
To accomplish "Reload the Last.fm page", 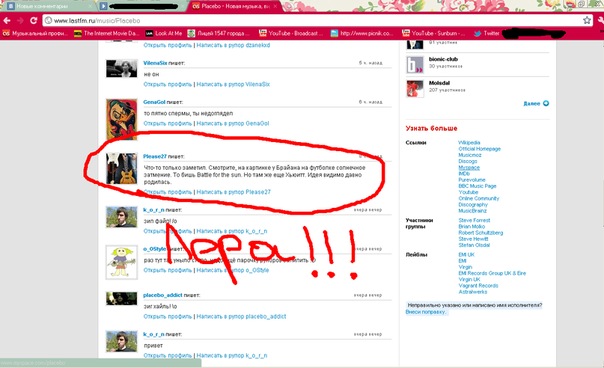I will point(34,20).
